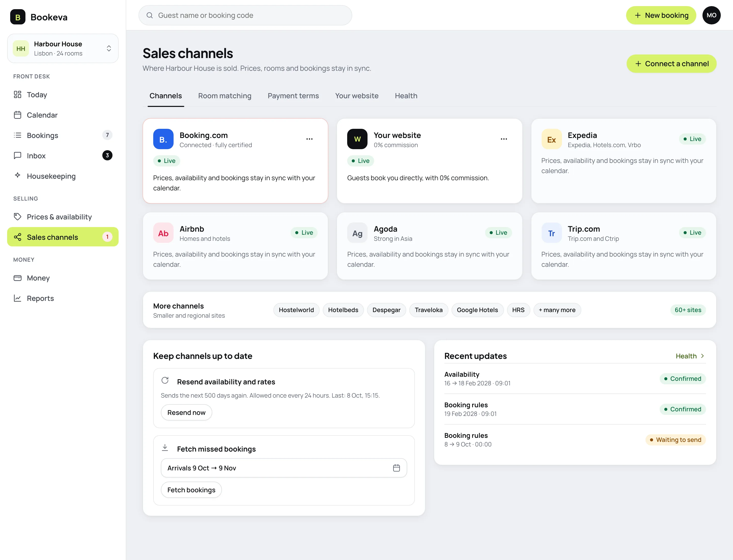Open the Booking.com card three-dot menu
The image size is (733, 560).
tap(309, 139)
